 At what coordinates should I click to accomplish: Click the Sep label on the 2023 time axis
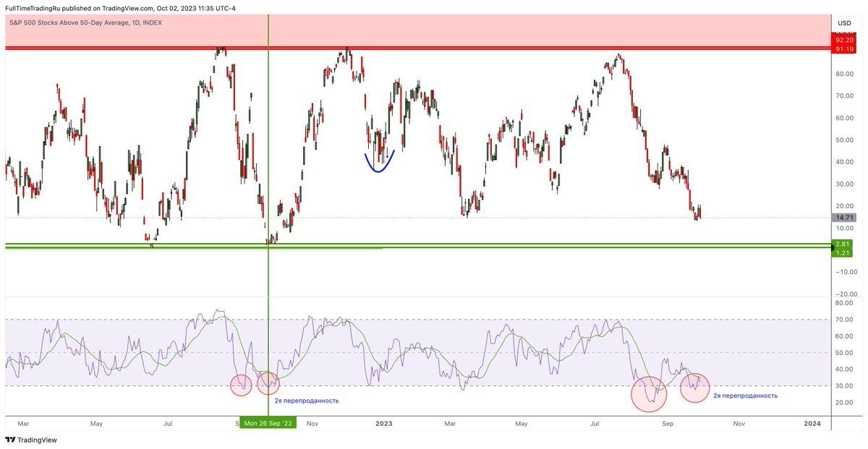pos(666,422)
